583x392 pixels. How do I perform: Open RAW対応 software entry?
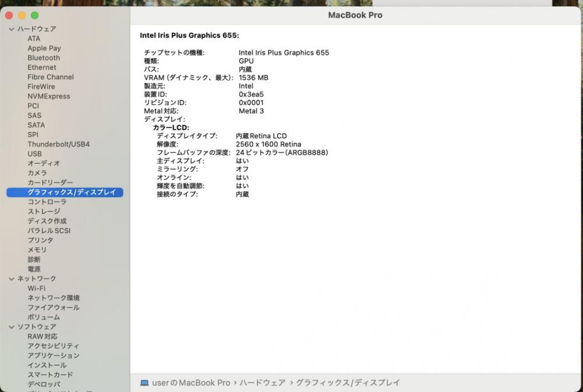coord(43,337)
